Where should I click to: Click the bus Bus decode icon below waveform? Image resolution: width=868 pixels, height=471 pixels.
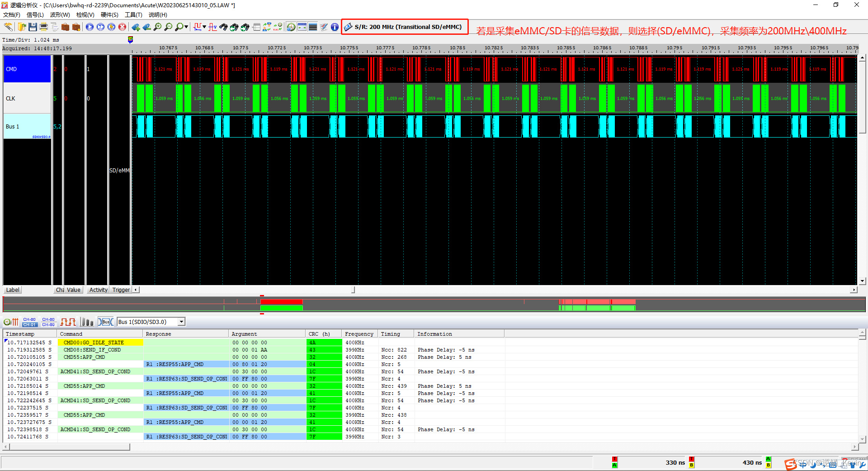(x=106, y=322)
